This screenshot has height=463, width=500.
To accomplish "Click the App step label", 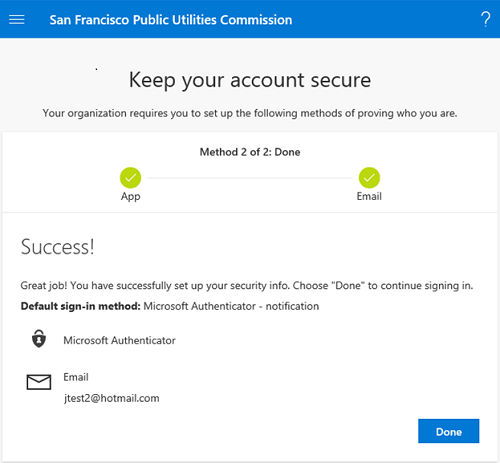I will [x=130, y=197].
